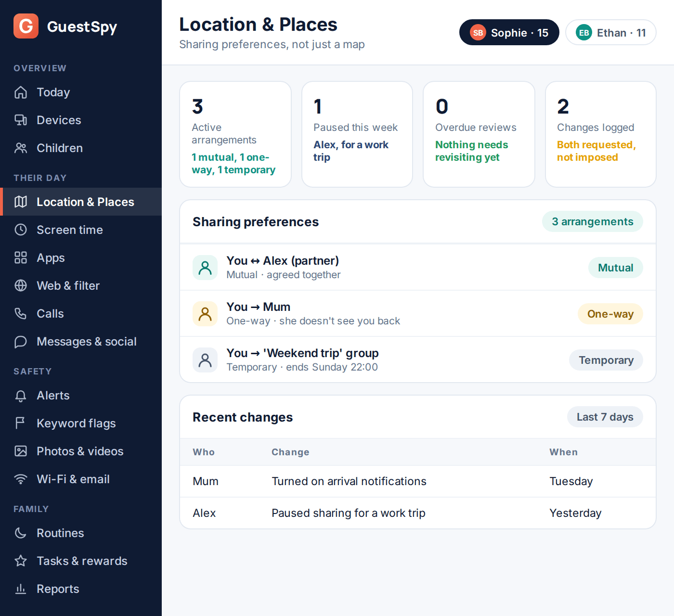Click the Last 7 days filter pill
This screenshot has width=674, height=616.
point(605,417)
